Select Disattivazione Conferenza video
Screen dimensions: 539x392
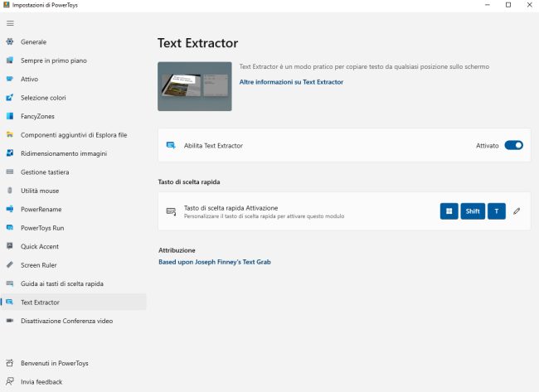pos(73,321)
